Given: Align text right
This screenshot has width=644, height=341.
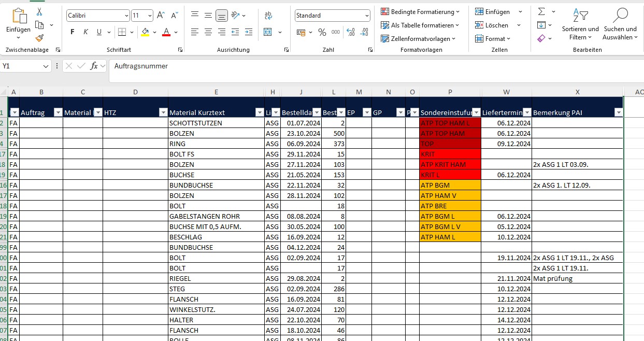Looking at the screenshot, I should coord(222,32).
